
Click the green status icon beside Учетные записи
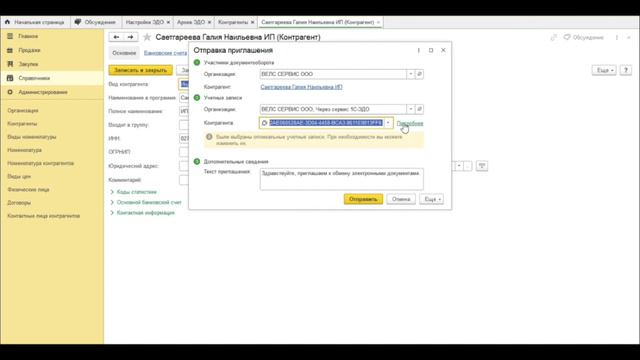[197, 98]
